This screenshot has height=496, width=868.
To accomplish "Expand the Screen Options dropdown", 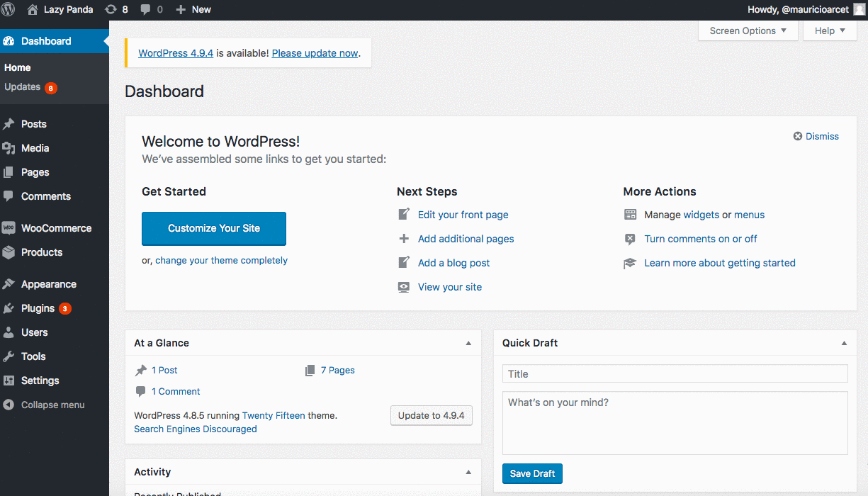I will click(x=748, y=30).
